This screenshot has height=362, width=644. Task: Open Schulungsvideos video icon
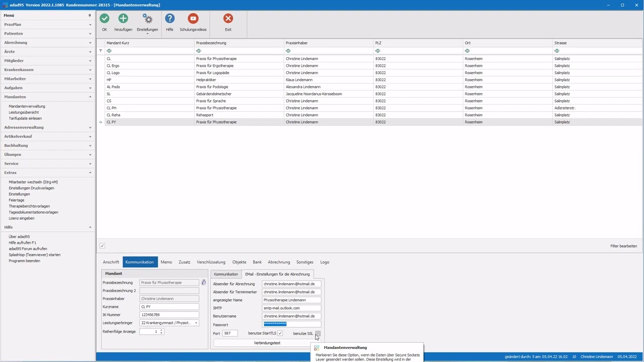click(x=193, y=19)
